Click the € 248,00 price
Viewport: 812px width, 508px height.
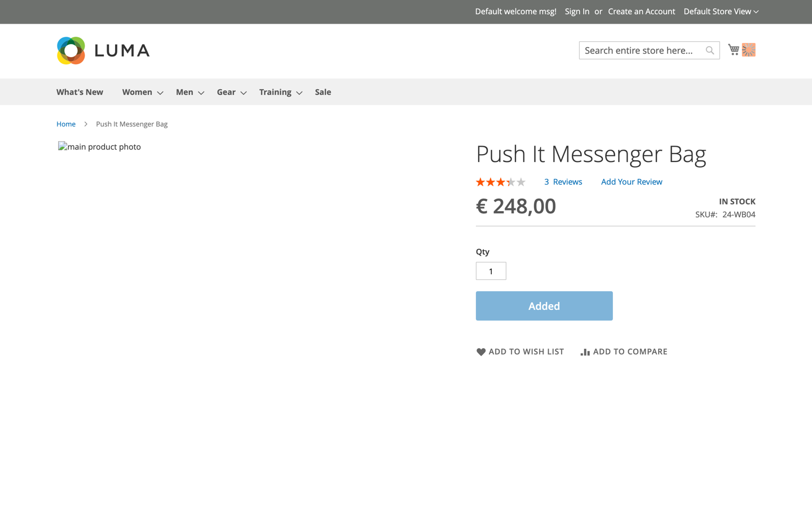coord(516,206)
